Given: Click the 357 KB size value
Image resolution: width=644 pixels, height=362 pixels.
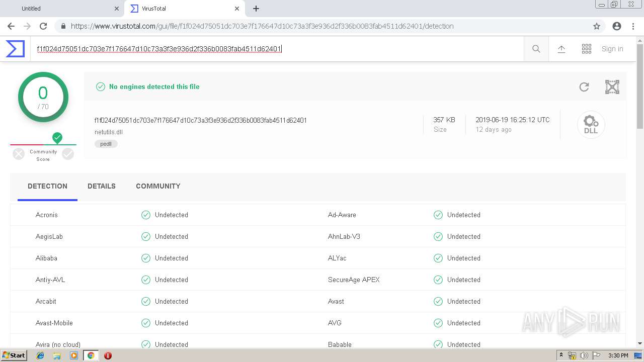Looking at the screenshot, I should [444, 120].
